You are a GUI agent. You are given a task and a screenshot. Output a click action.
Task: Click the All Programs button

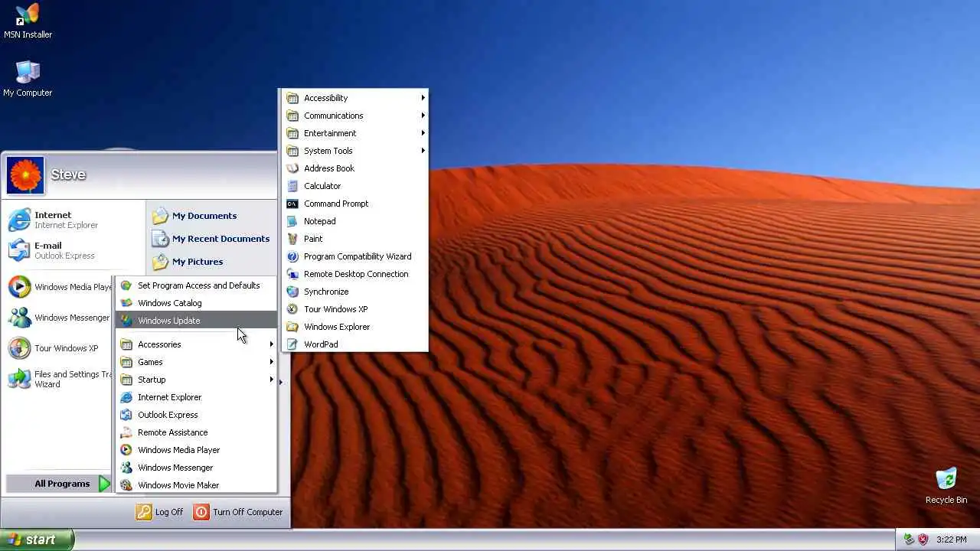point(60,484)
